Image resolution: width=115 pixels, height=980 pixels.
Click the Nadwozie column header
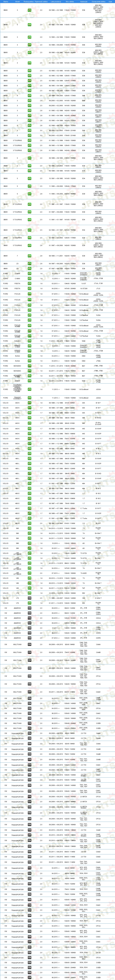(x=84, y=1)
